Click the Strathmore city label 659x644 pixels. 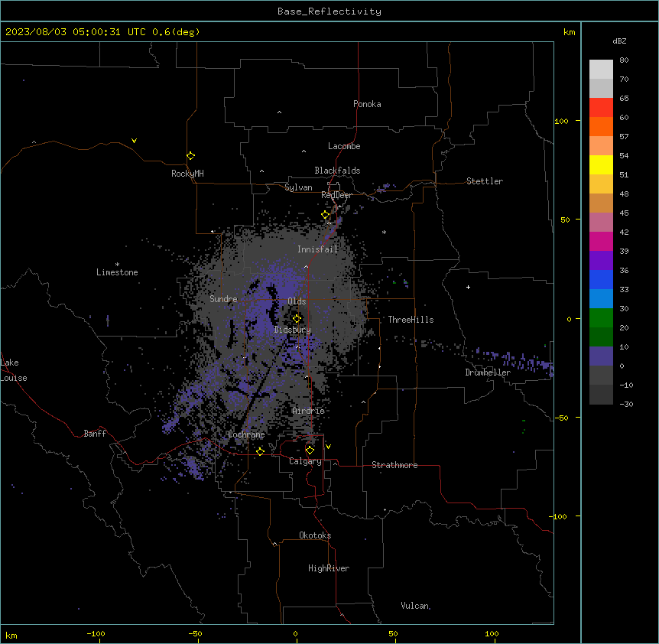[x=394, y=465]
